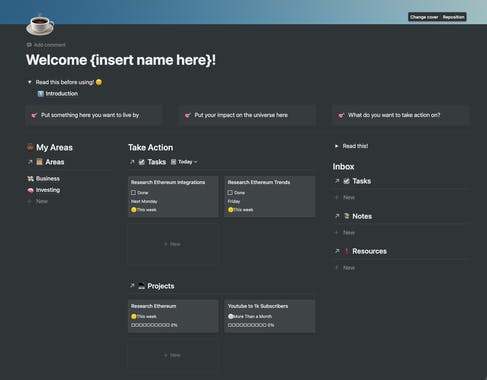Screen dimensions: 487x380
Task: Click the Notes database icon
Action: [x=346, y=216]
